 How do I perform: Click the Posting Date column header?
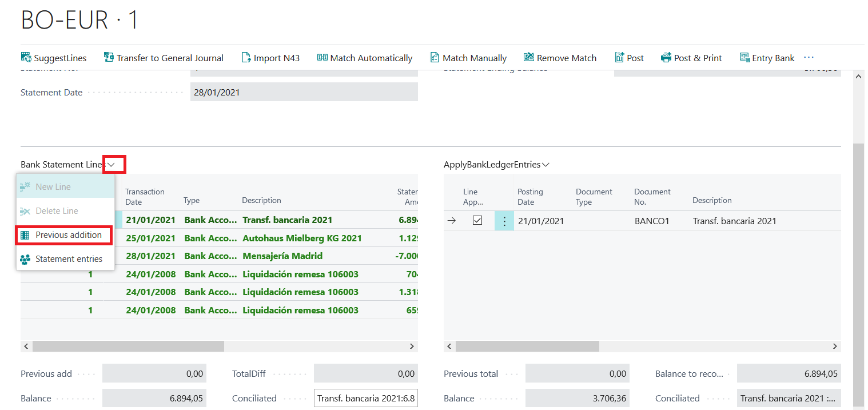530,197
